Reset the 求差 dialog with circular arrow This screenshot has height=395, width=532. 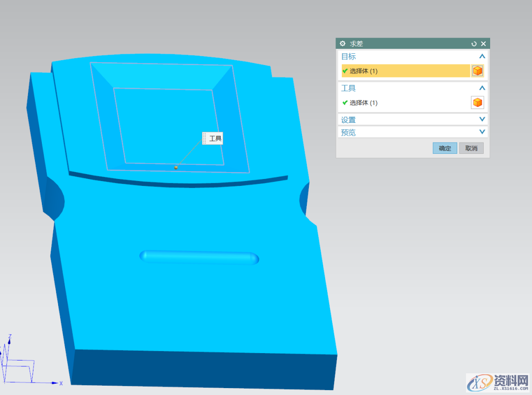[474, 44]
